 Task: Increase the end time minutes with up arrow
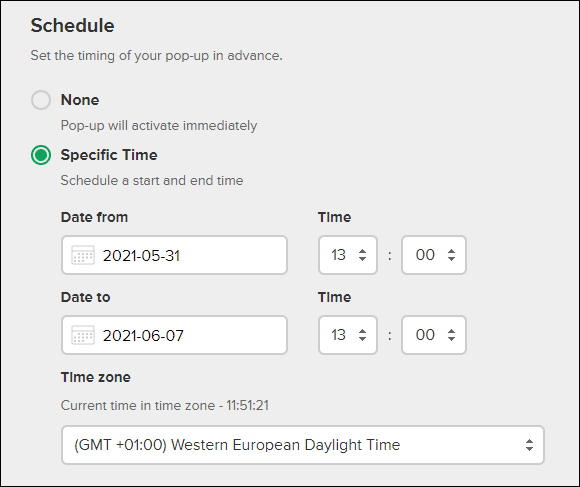[451, 331]
